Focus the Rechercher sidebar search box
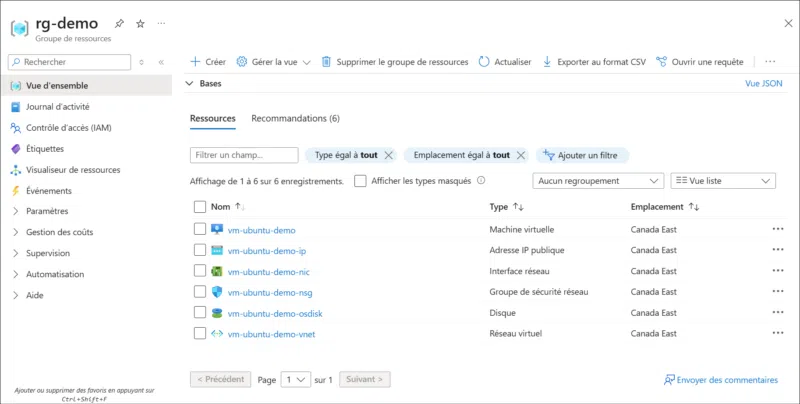The width and height of the screenshot is (800, 404). coord(69,62)
